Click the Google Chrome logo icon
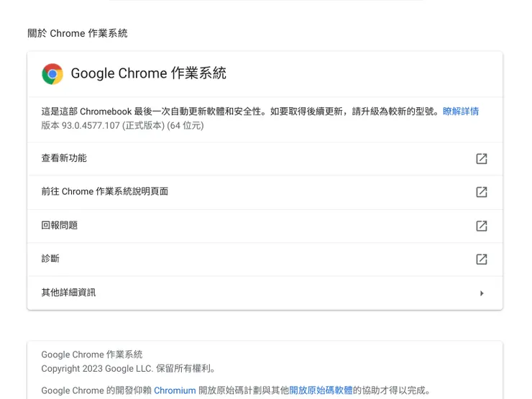532x399 pixels. click(52, 73)
